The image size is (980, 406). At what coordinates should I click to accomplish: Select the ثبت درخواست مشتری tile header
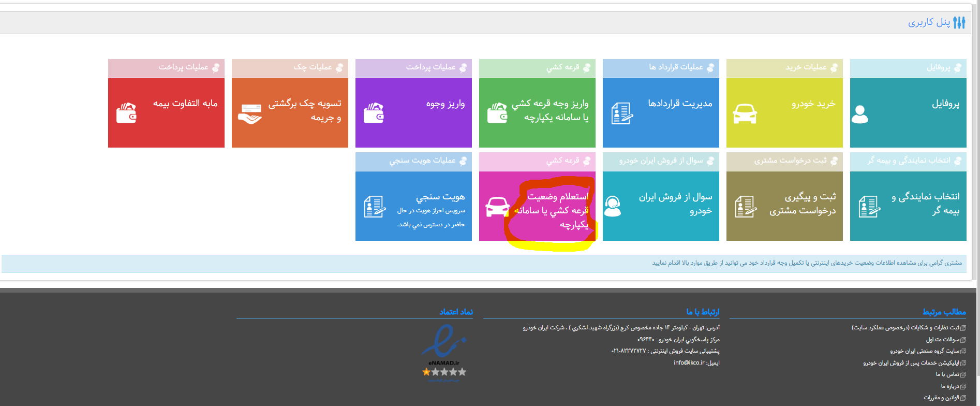tap(784, 161)
